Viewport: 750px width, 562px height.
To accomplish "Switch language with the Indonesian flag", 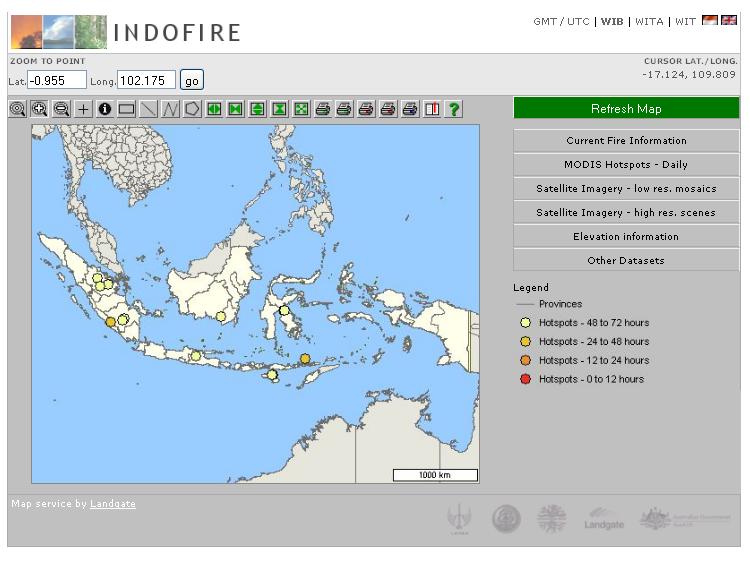I will 709,21.
